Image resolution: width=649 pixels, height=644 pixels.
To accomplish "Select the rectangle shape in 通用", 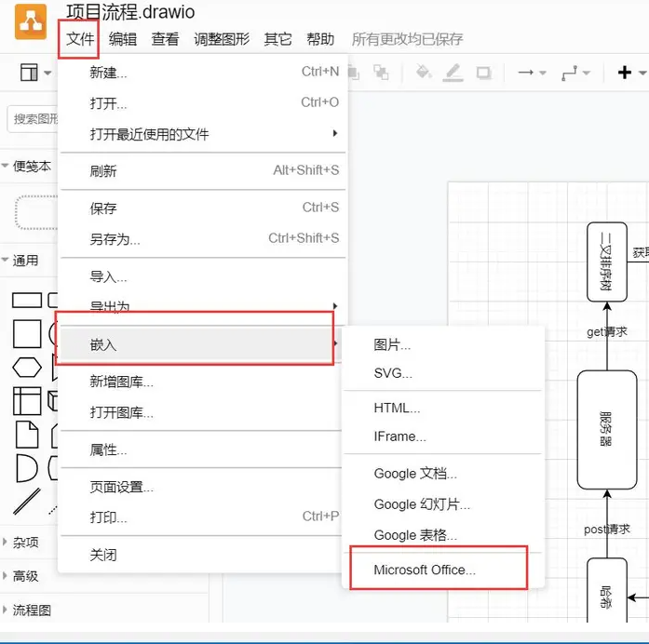I will tap(27, 301).
